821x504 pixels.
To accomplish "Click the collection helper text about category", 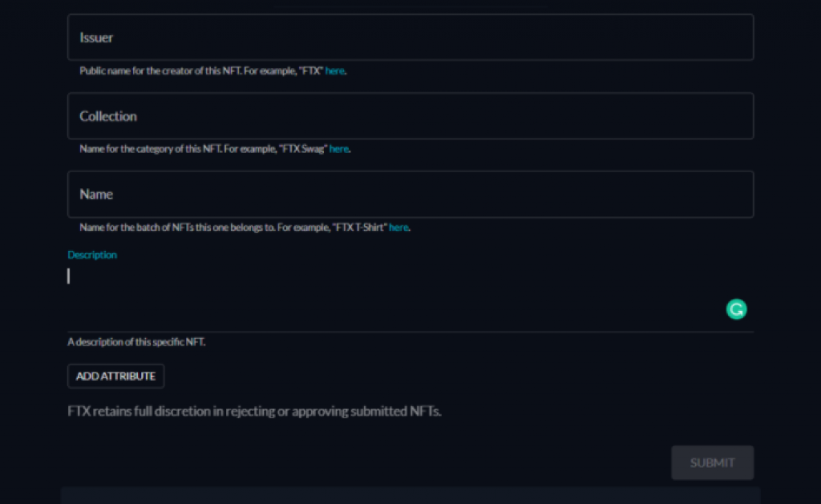I will 203,148.
